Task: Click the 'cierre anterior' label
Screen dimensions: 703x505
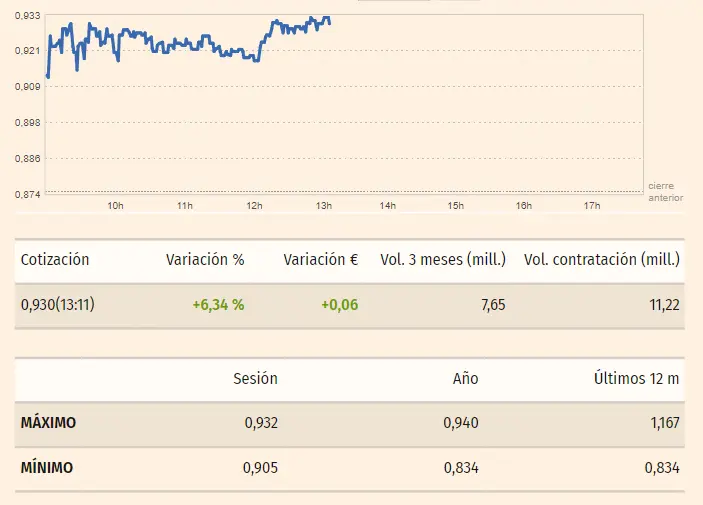Action: 665,192
